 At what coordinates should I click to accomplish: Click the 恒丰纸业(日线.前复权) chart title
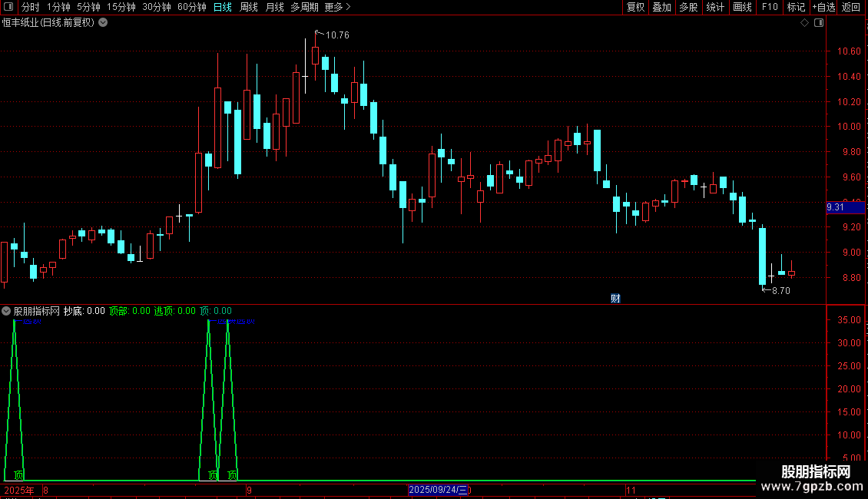(x=48, y=23)
